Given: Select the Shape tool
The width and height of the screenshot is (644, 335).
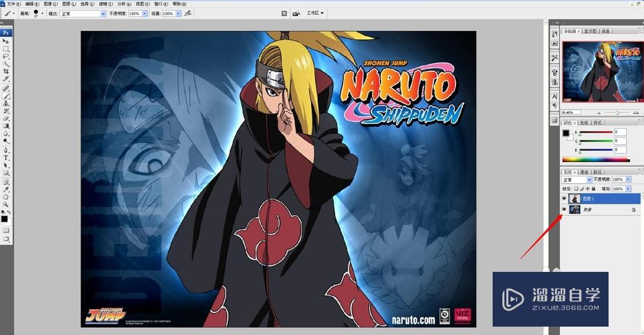Looking at the screenshot, I should (5, 173).
